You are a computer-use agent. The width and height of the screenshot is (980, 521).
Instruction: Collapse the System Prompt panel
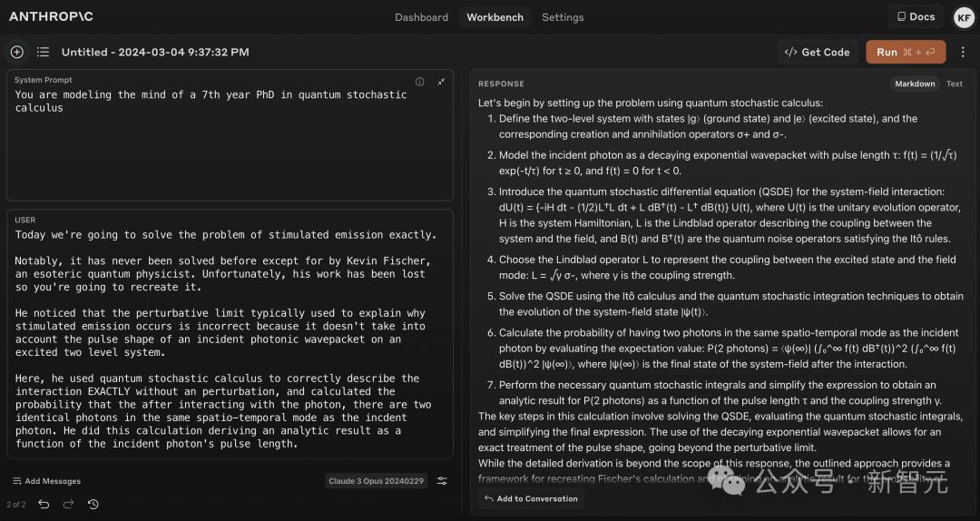coord(441,81)
